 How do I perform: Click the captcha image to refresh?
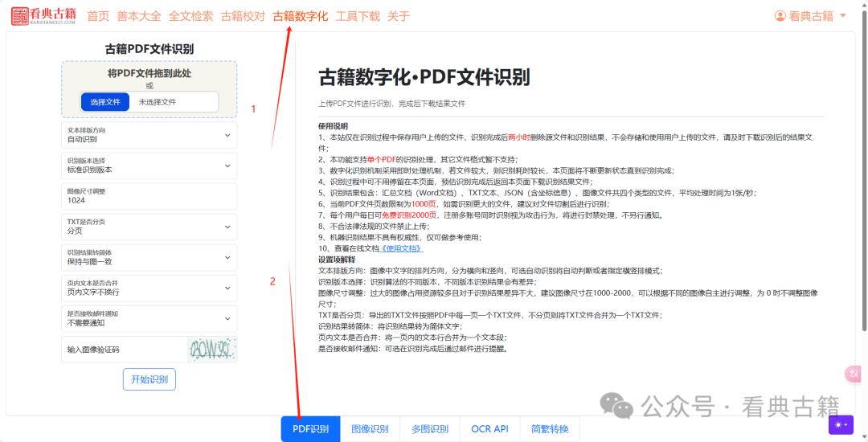click(212, 350)
